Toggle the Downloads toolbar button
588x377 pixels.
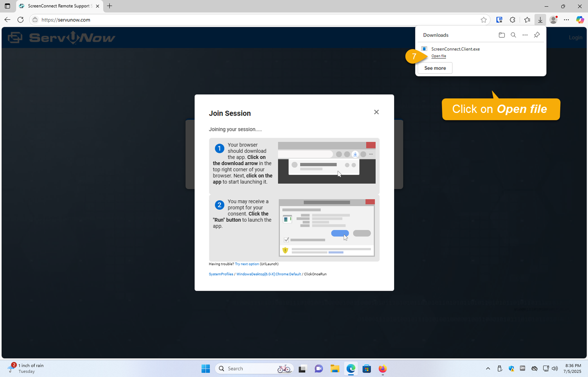[540, 20]
